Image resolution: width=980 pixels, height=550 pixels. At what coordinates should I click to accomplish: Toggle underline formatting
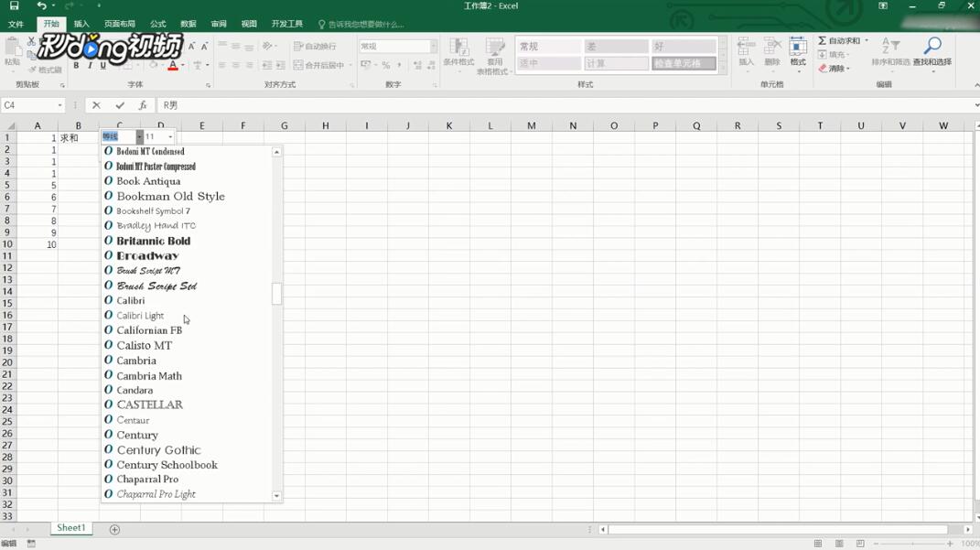point(103,66)
